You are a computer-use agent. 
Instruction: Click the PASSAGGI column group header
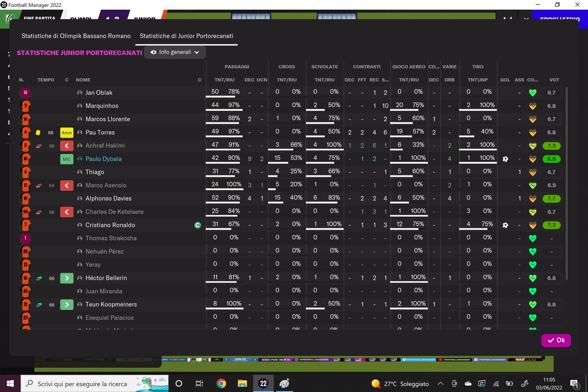pos(237,67)
